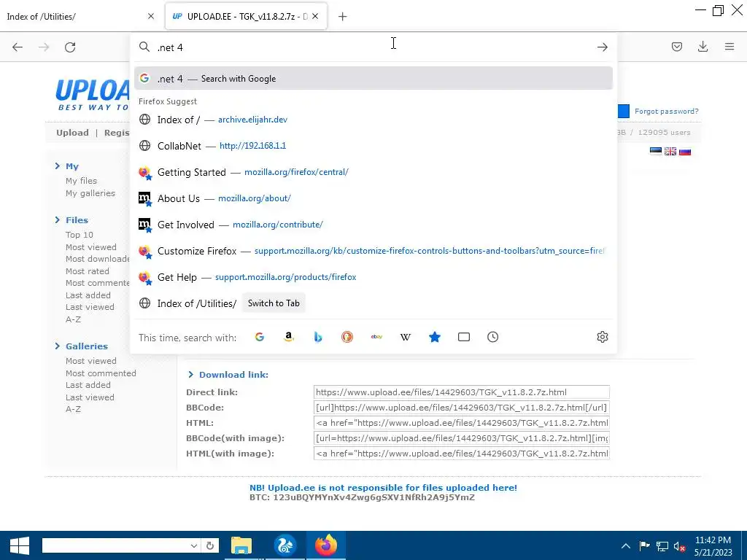Choose the CollabNet suggestion
Viewport: 747px width, 560px height.
tap(373, 146)
